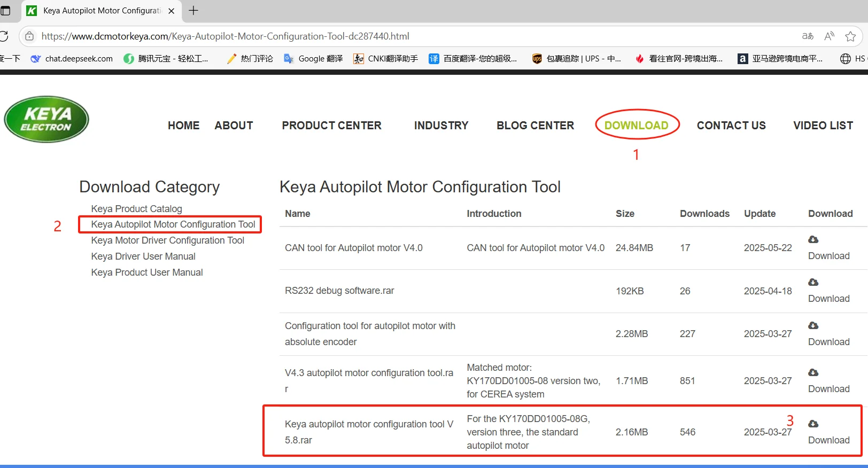Viewport: 868px width, 468px height.
Task: Click the file name 'V4.3 autopilot motor configuration tool.rar'
Action: (x=369, y=381)
